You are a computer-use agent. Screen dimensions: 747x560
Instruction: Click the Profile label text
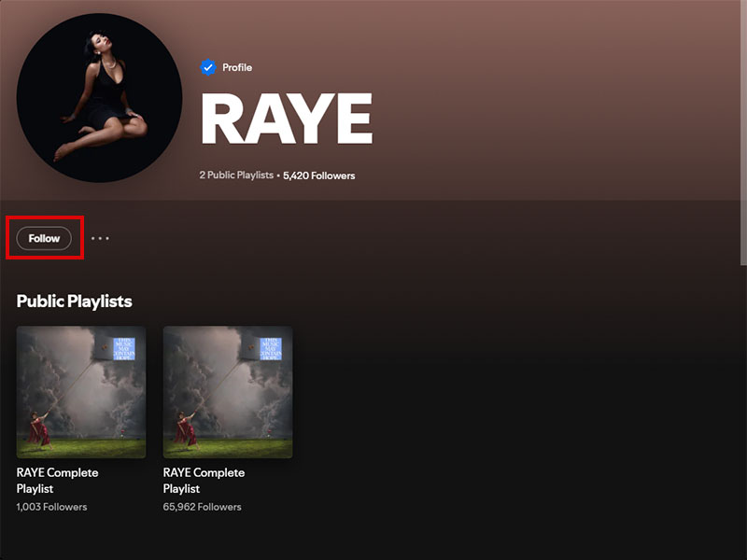(x=237, y=67)
